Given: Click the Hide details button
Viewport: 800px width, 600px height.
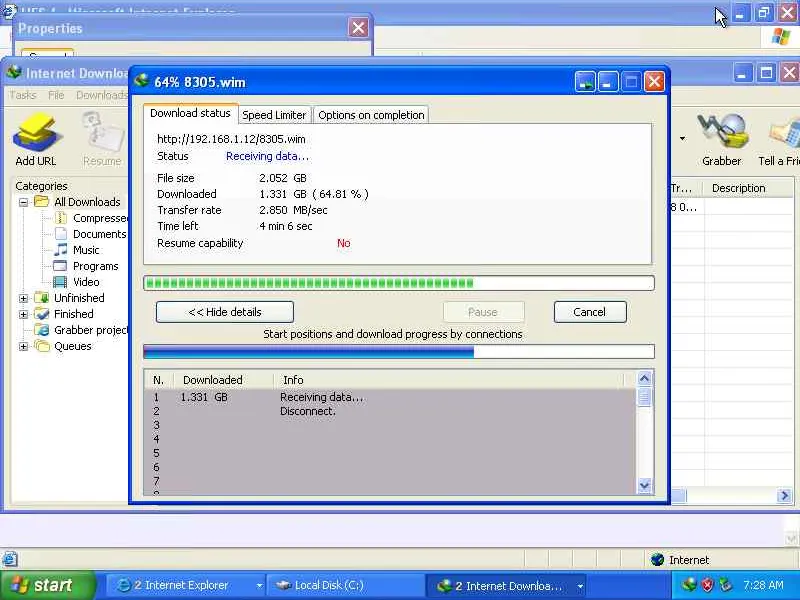Looking at the screenshot, I should pyautogui.click(x=224, y=312).
